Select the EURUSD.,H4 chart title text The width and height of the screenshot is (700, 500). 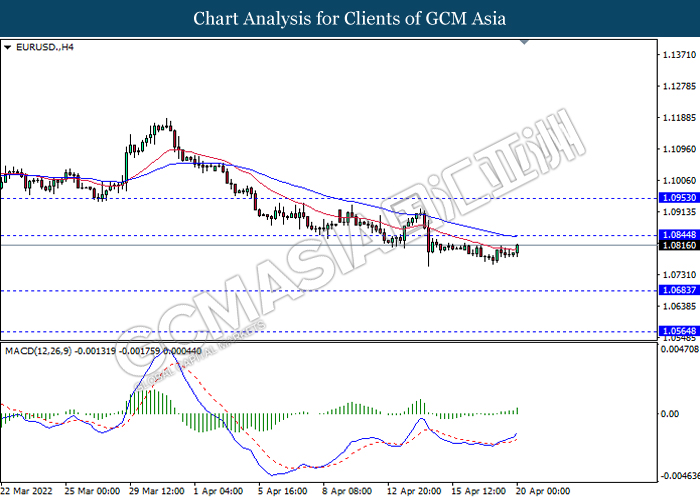tap(45, 47)
